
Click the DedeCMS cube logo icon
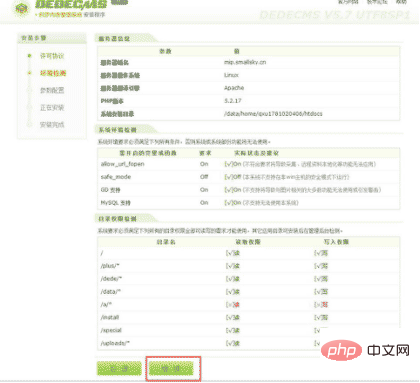pos(21,8)
